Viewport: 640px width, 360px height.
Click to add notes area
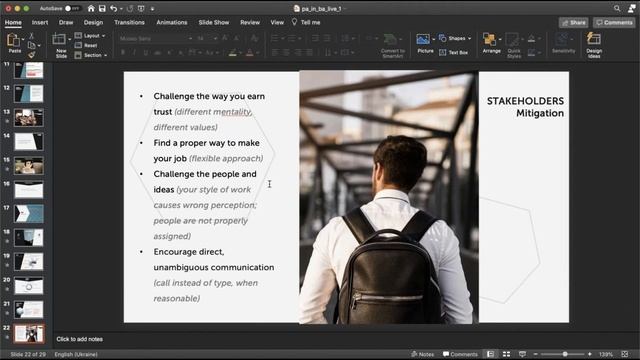pos(80,339)
